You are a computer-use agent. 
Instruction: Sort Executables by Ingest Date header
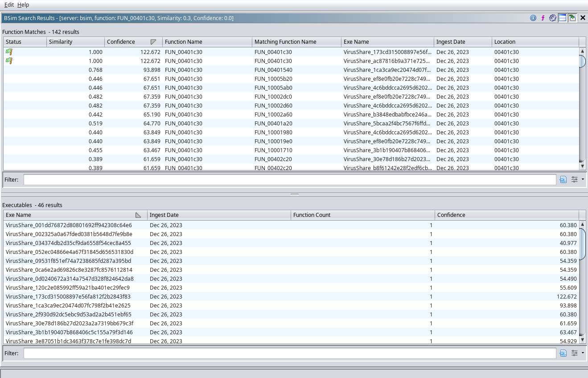[219, 215]
